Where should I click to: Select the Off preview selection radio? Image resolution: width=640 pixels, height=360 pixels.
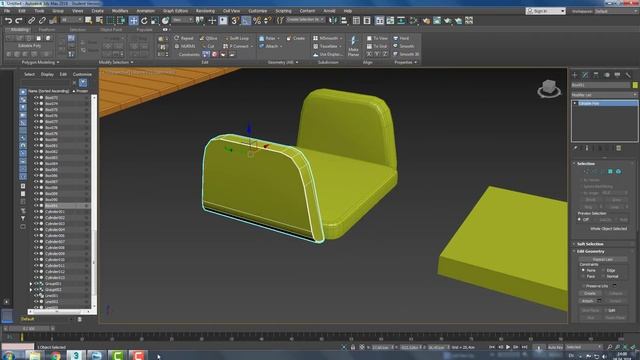pyautogui.click(x=579, y=220)
